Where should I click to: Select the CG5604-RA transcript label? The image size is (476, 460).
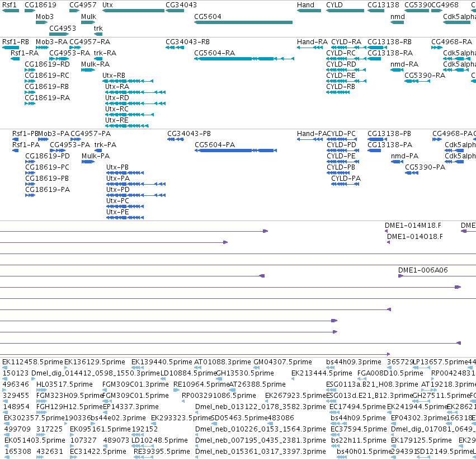215,53
